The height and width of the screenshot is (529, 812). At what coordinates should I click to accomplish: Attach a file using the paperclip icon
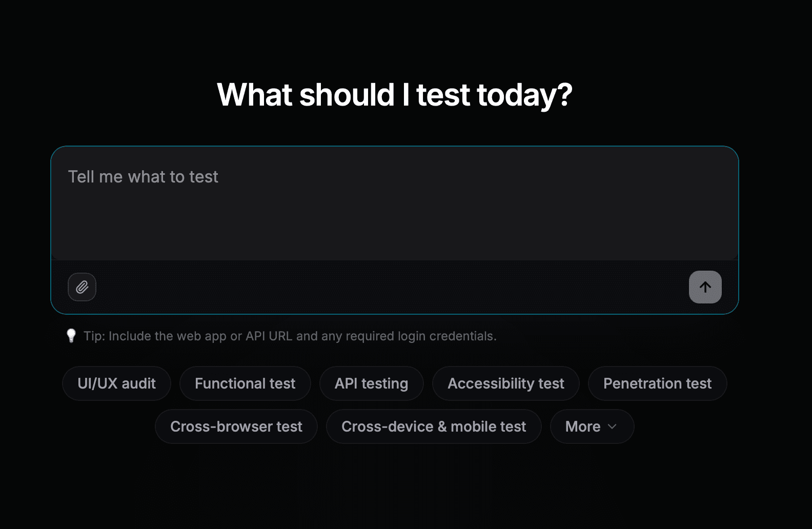coord(82,287)
